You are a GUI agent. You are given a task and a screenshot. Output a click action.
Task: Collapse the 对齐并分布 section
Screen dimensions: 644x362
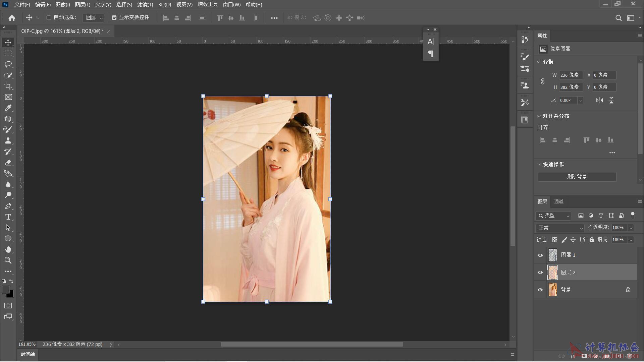click(x=539, y=116)
